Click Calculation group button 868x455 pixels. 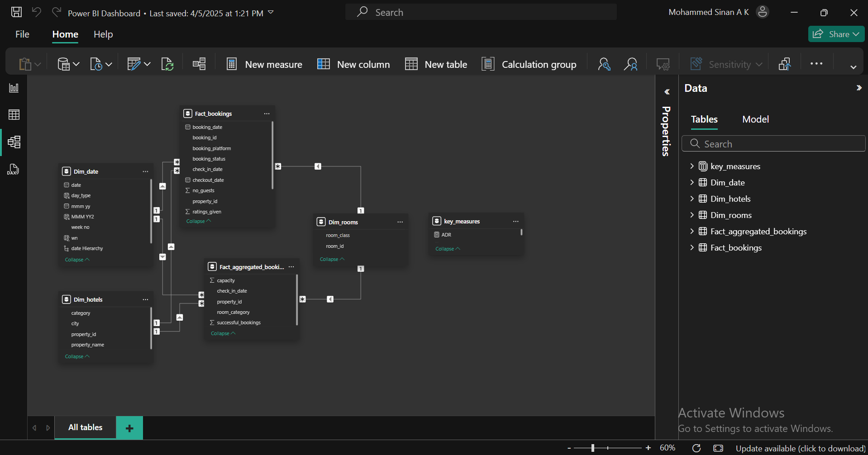tap(529, 64)
